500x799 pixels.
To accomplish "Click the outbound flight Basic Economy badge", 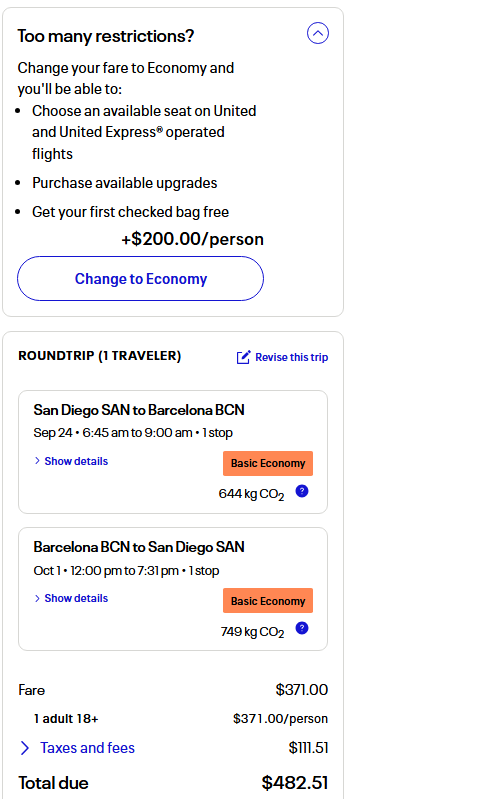I will tap(268, 463).
